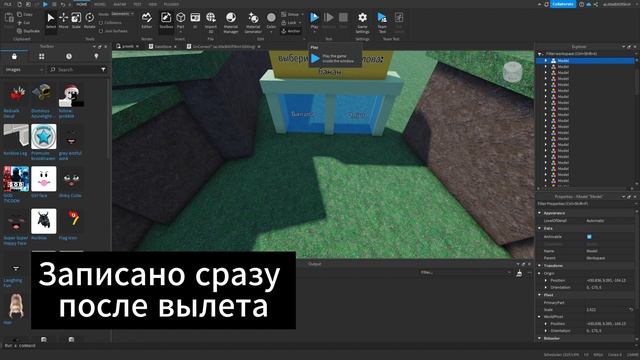The image size is (640, 360).
Task: Collapse the Data section in Properties
Action: [540, 229]
